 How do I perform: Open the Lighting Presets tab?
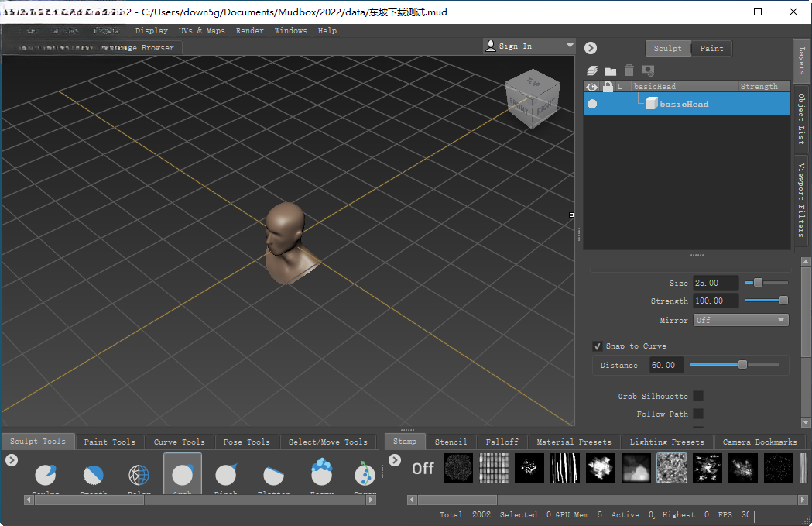(x=666, y=442)
